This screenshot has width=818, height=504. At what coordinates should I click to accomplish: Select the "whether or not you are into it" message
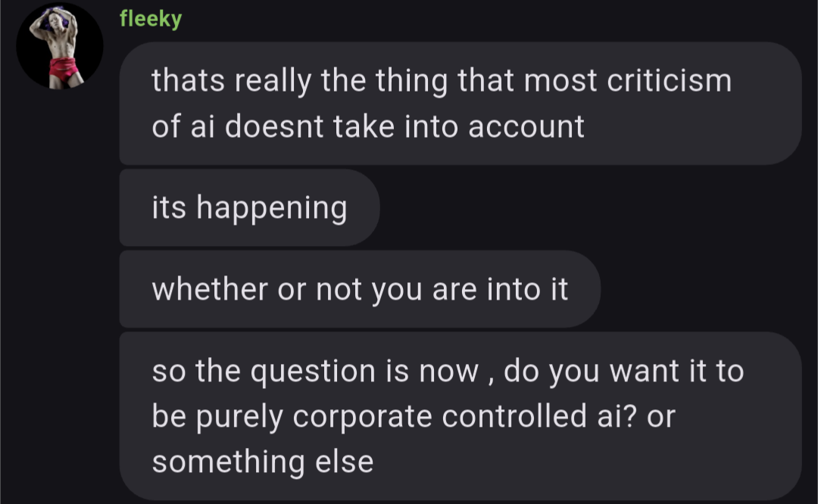360,289
